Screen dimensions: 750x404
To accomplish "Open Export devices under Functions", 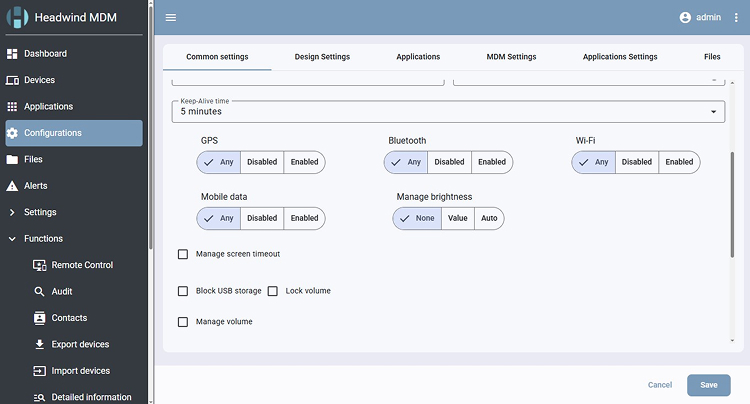I will coord(74,344).
